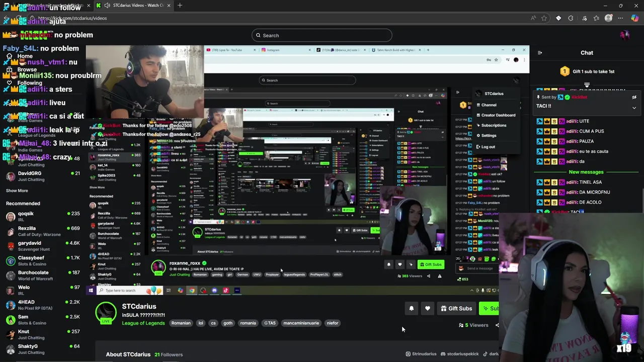Click the League of Legends category link

coord(143,323)
